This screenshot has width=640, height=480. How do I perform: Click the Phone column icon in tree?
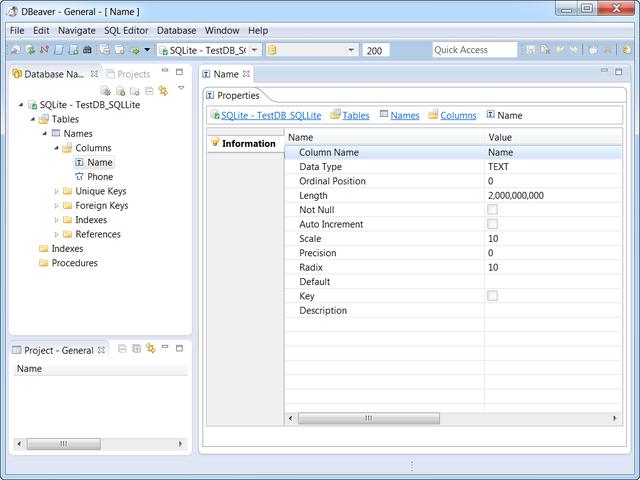(79, 177)
